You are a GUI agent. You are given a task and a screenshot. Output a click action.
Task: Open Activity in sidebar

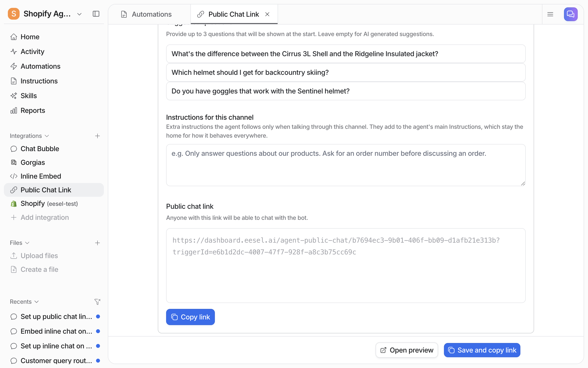pos(54,52)
